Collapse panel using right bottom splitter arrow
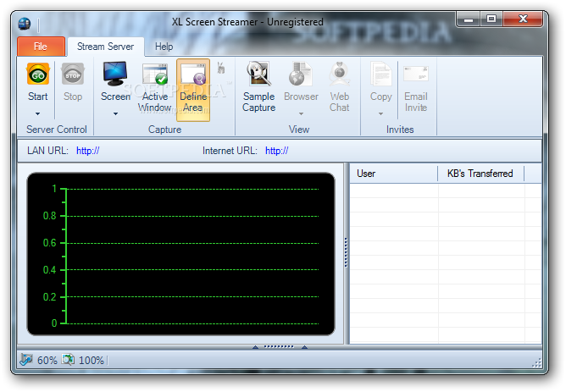Viewport: 566px width, 392px height. point(305,347)
